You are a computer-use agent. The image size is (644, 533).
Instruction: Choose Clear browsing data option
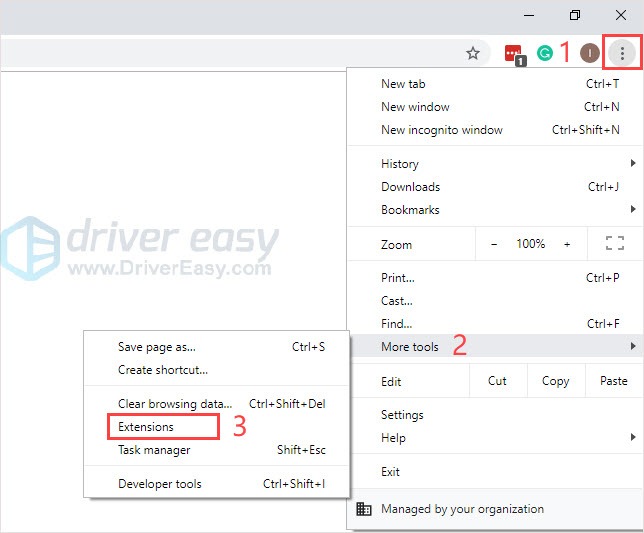(175, 404)
